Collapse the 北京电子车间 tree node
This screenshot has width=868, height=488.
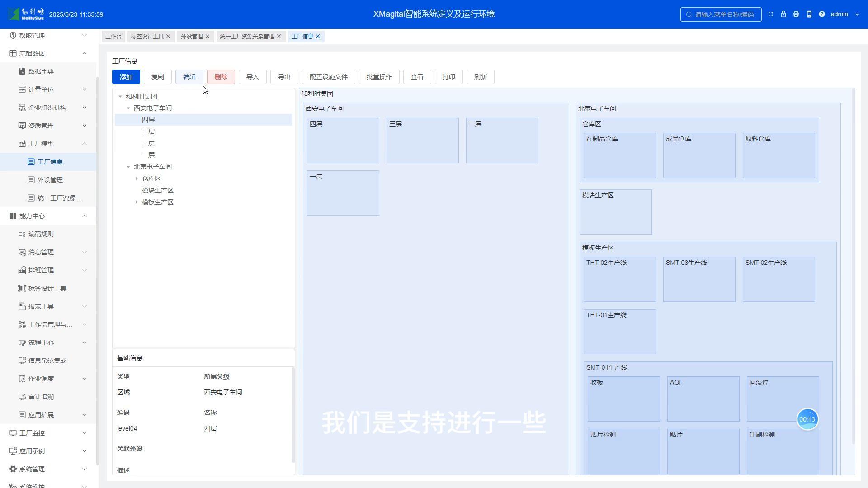click(128, 167)
